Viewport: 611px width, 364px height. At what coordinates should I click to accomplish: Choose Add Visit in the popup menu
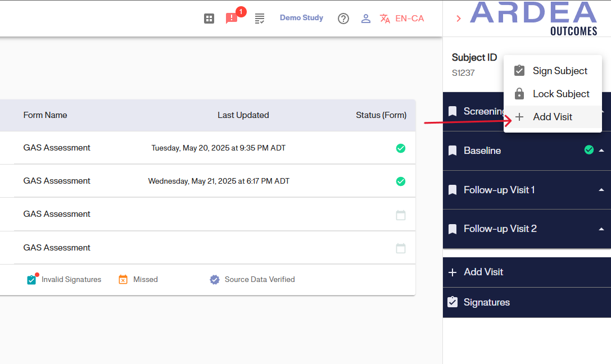click(552, 117)
